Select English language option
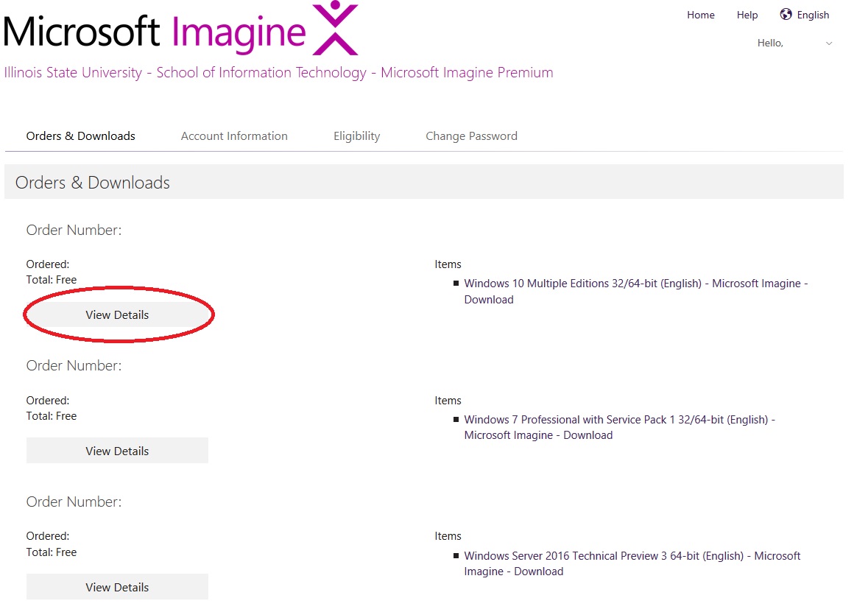Screen dimensions: 868x612 pyautogui.click(x=813, y=15)
